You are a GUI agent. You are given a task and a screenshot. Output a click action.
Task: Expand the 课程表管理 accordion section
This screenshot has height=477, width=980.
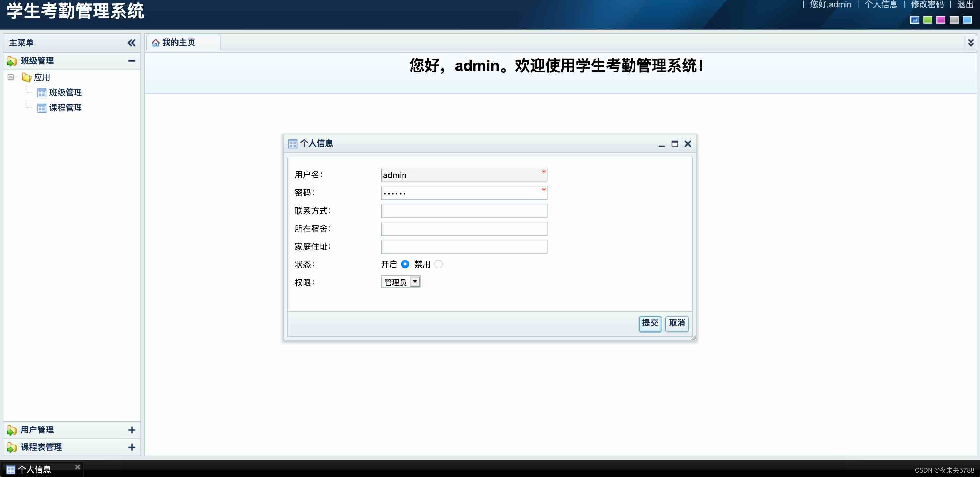click(132, 447)
